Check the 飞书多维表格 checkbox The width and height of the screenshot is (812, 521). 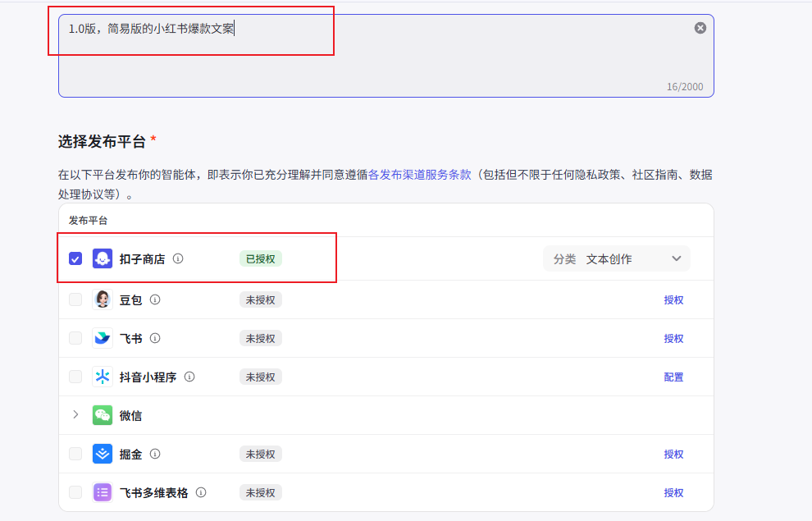click(x=75, y=492)
